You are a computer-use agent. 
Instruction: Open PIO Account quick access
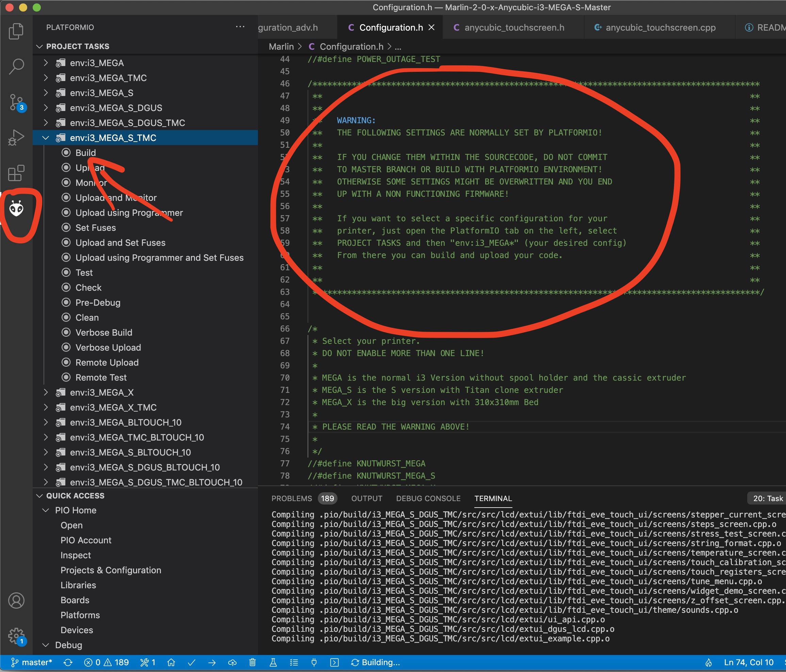(86, 540)
